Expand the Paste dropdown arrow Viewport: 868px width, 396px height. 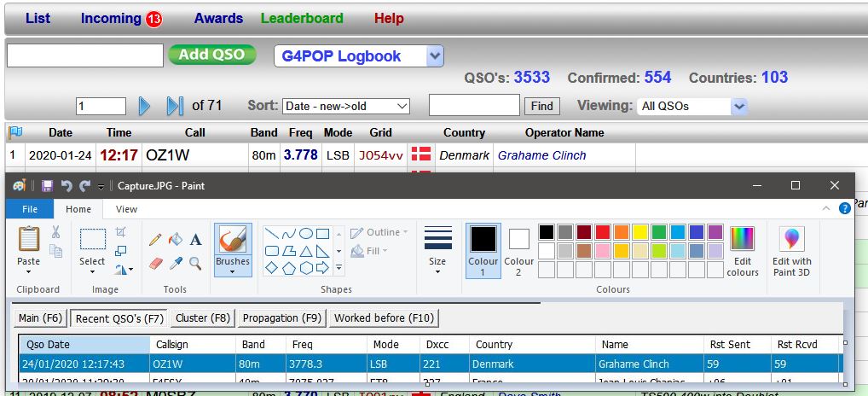click(x=28, y=272)
